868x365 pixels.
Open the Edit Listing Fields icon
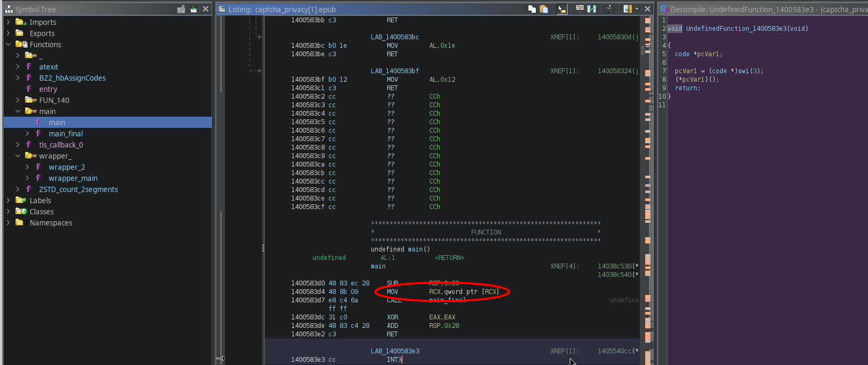click(579, 9)
